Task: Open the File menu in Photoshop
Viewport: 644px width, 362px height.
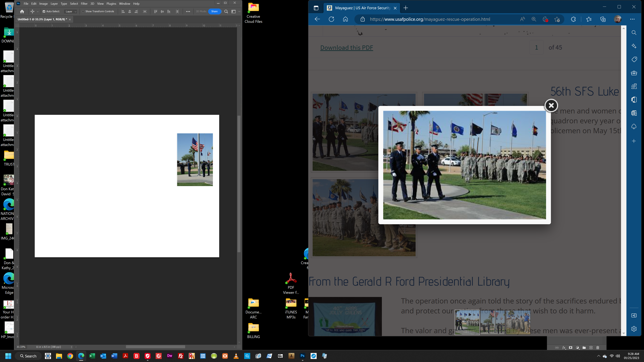Action: point(26,4)
